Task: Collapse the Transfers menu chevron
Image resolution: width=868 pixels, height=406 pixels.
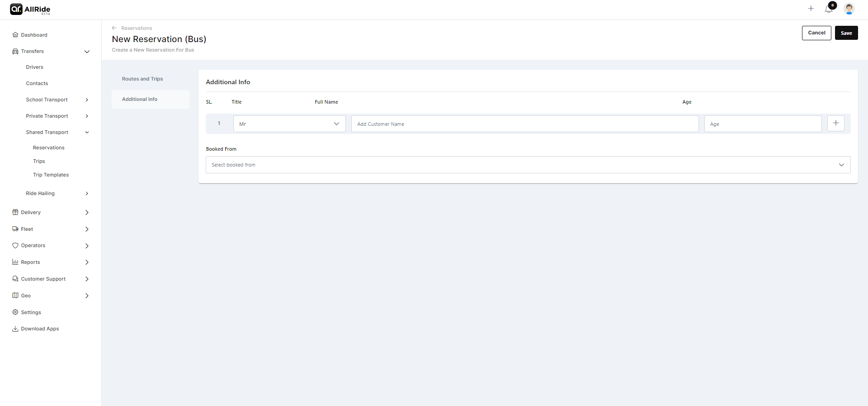Action: click(87, 52)
